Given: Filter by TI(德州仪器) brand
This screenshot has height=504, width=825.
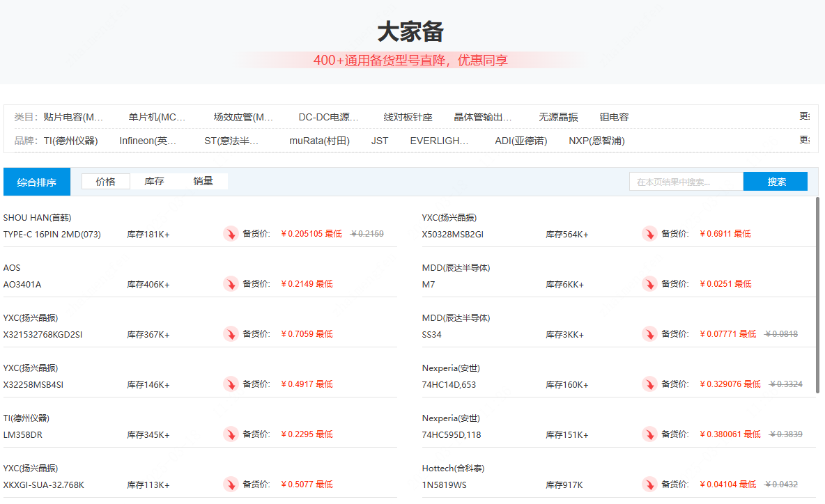Looking at the screenshot, I should 70,141.
